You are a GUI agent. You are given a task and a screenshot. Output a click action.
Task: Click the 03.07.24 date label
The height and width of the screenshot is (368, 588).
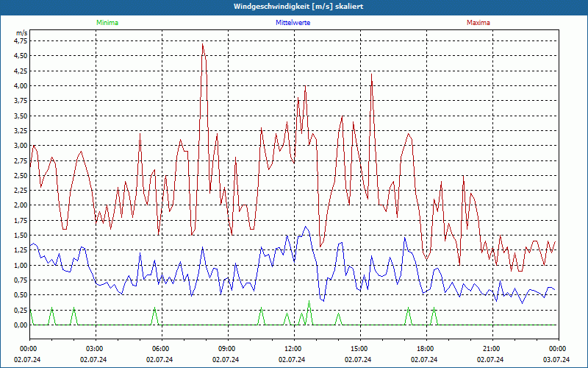[x=556, y=360]
